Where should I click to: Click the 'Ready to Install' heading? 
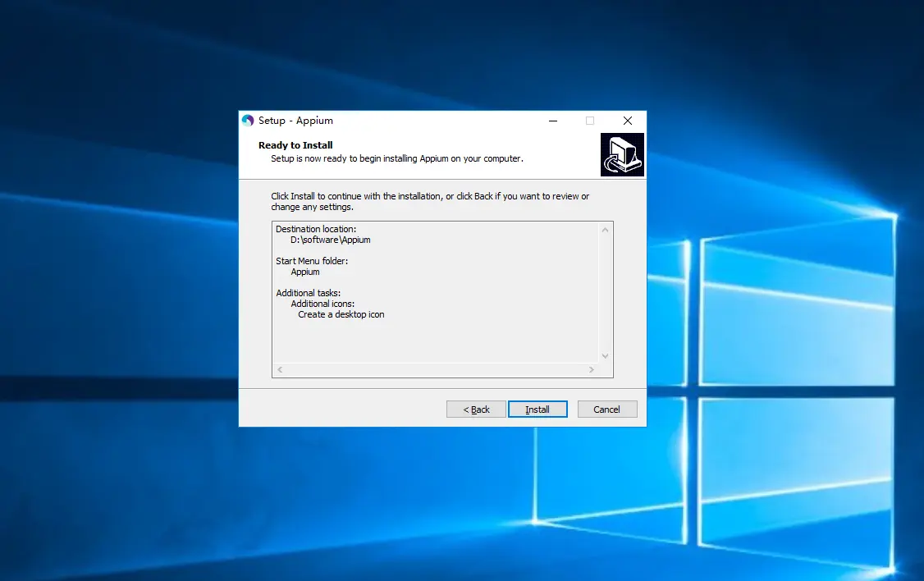295,145
